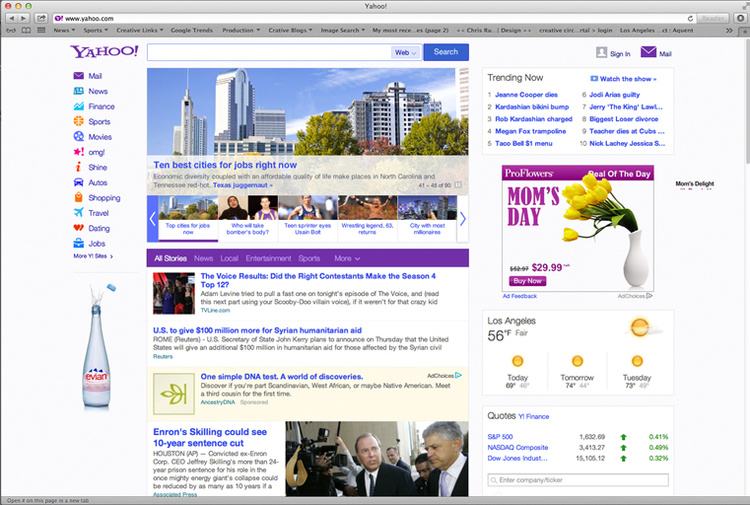Click the Yahoo search input field
The image size is (750, 505).
click(x=269, y=52)
